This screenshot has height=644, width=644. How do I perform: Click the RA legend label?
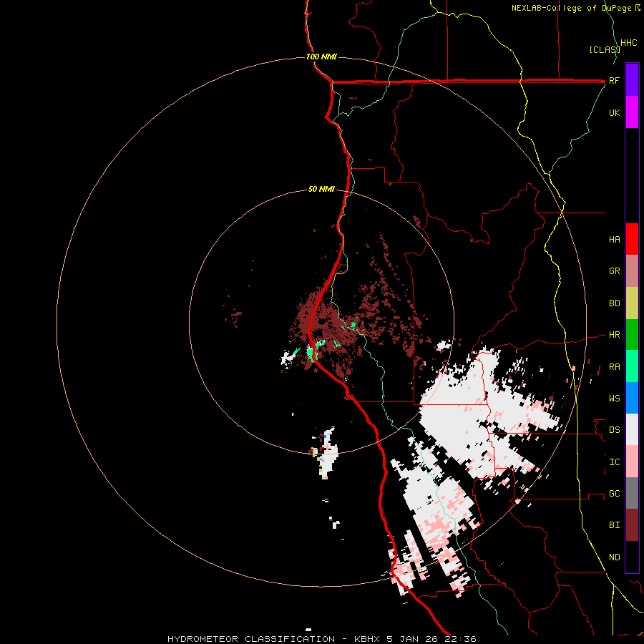click(614, 367)
